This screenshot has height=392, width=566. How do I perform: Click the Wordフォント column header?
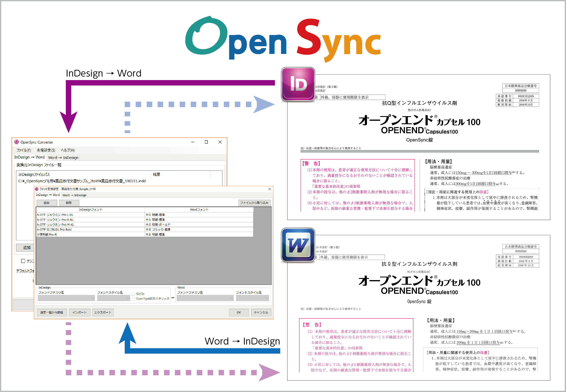click(199, 210)
